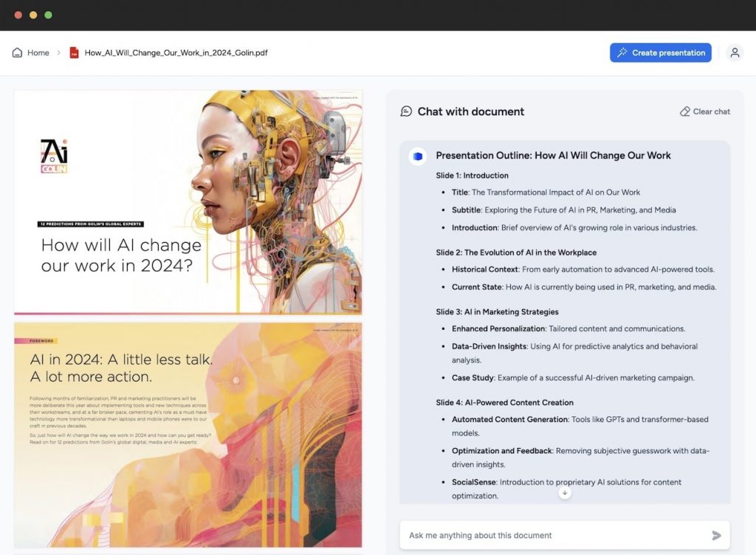
Task: Click the send arrow in the chat box
Action: 715,535
